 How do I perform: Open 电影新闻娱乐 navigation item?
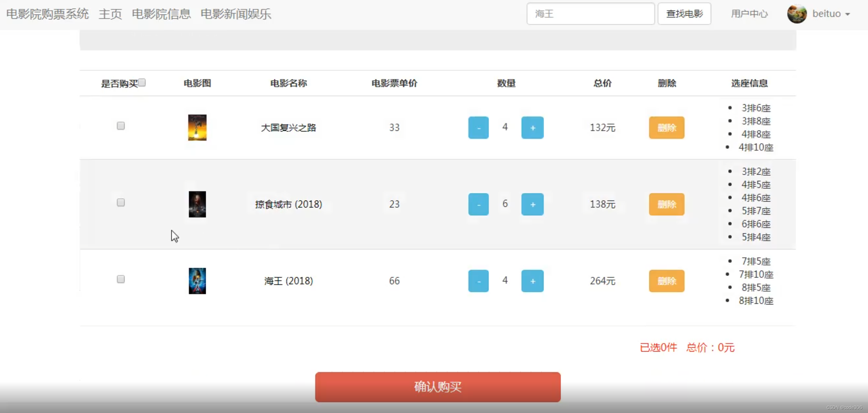point(236,14)
